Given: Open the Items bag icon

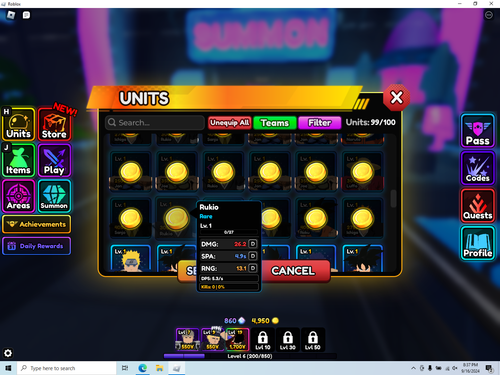Looking at the screenshot, I should point(18,160).
